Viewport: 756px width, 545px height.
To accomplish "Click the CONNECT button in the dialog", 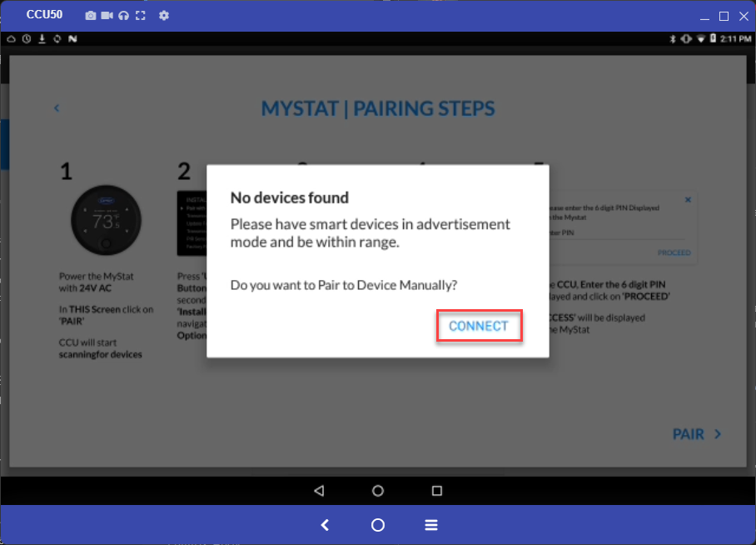I will coord(479,326).
